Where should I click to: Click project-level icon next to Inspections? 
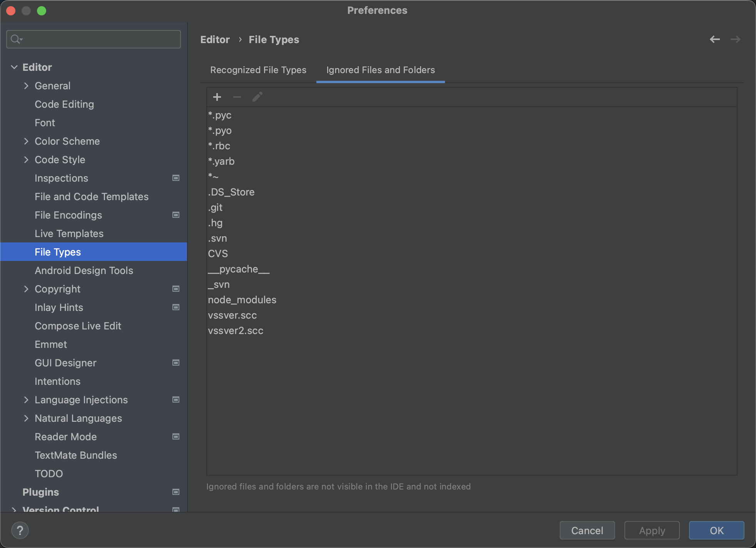(x=176, y=178)
